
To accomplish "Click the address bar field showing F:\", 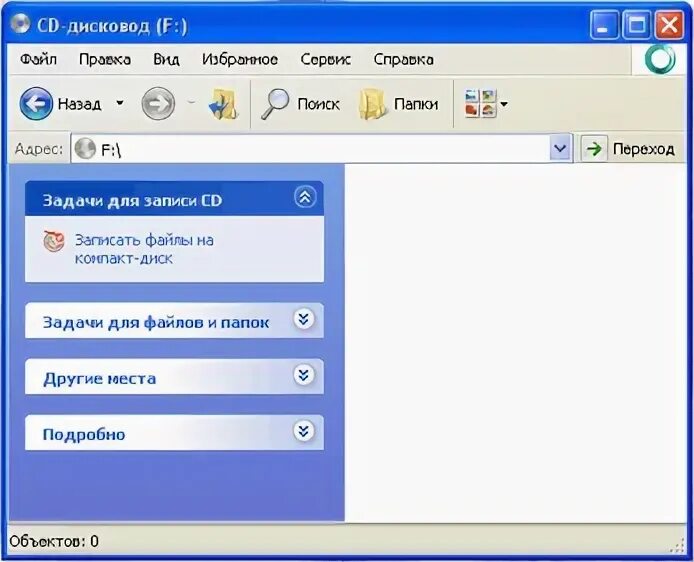I will coord(310,149).
